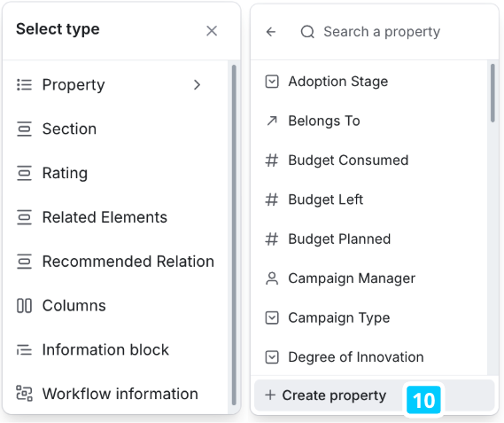Go back using the left arrow
This screenshot has height=423, width=504.
271,32
